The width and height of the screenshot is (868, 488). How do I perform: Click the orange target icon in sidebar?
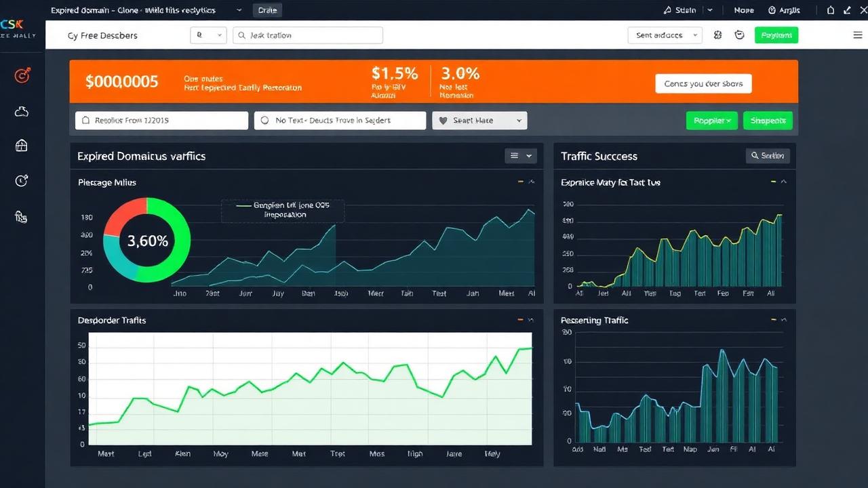click(22, 75)
